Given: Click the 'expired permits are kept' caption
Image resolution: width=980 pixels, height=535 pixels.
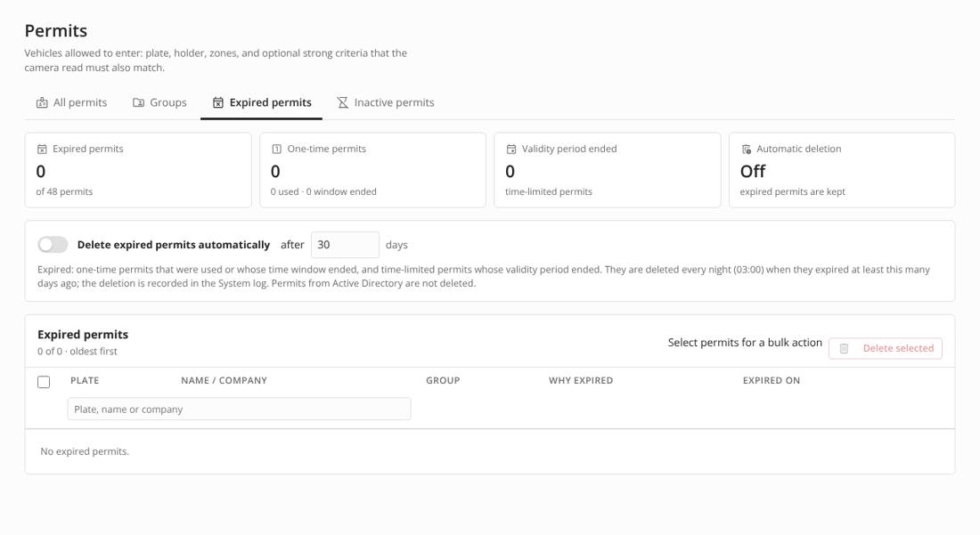Looking at the screenshot, I should pyautogui.click(x=793, y=191).
